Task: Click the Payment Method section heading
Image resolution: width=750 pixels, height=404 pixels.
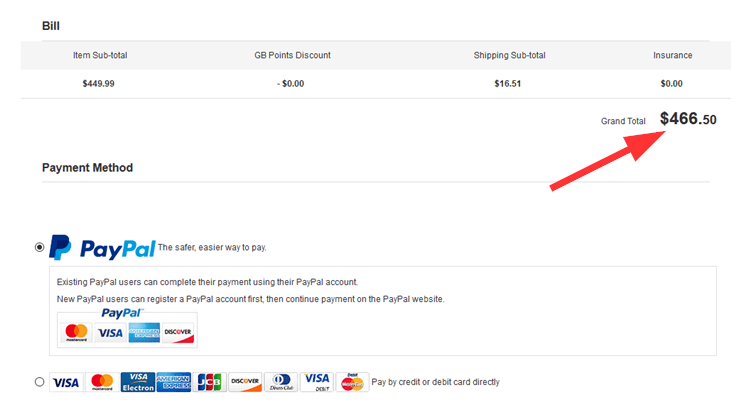Action: pos(88,168)
